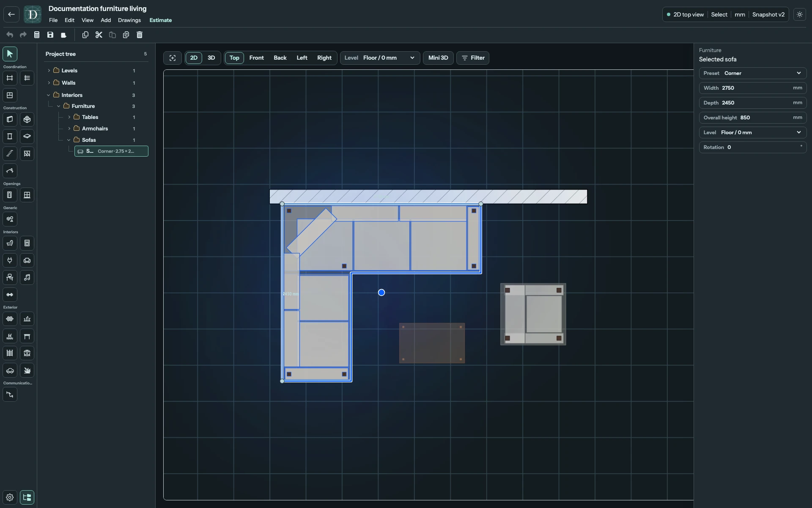This screenshot has width=812, height=508.
Task: Switch to the Right view
Action: coord(324,58)
